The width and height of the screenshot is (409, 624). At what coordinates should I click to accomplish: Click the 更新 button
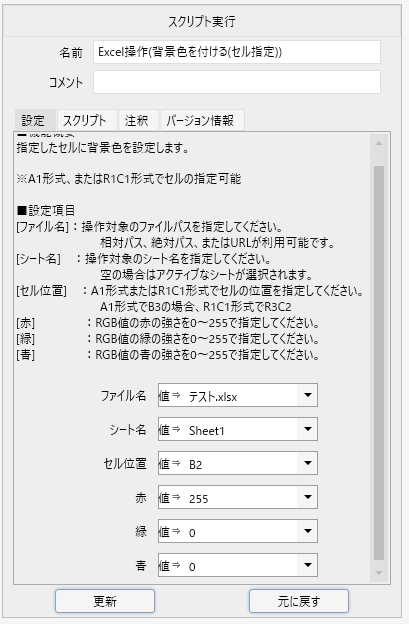point(105,601)
